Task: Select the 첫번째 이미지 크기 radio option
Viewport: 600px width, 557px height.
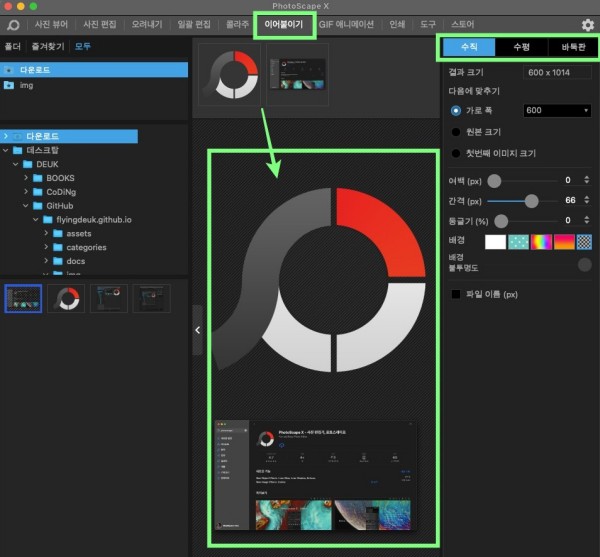Action: pos(456,153)
